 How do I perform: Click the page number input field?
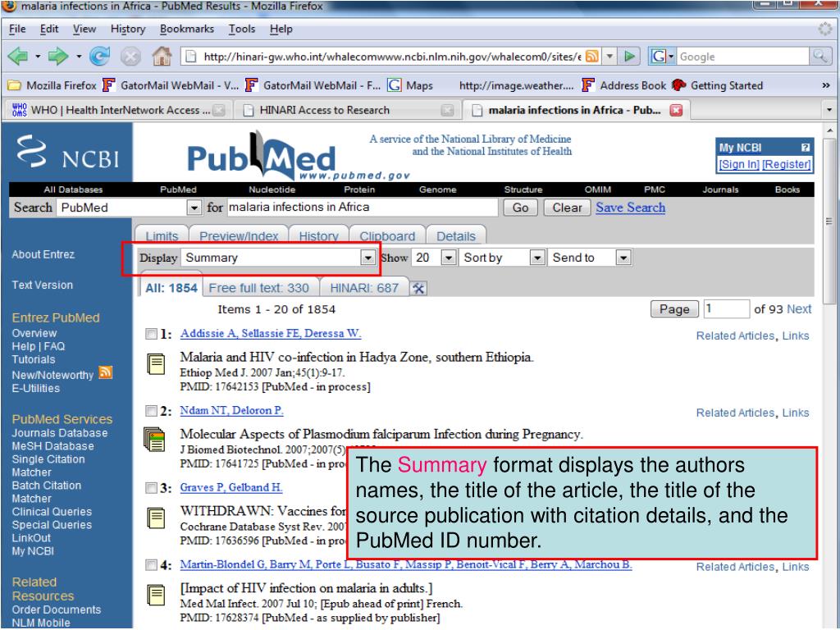coord(726,309)
